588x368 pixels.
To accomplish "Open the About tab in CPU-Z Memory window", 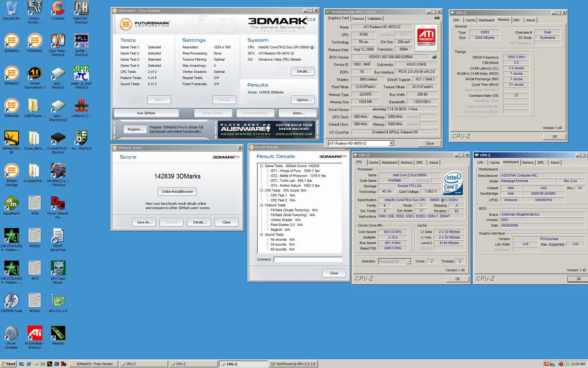I will pos(531,20).
